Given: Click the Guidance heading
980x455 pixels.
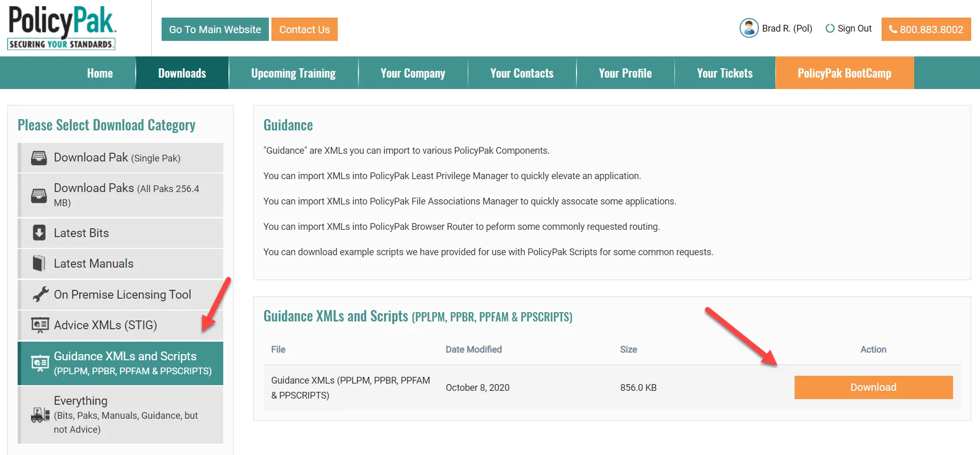Looking at the screenshot, I should (x=288, y=125).
